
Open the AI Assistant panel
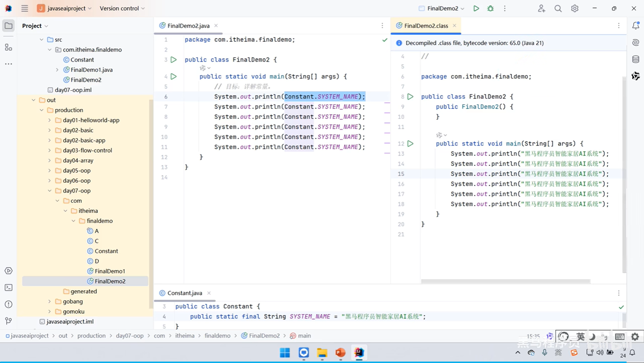coord(636,42)
